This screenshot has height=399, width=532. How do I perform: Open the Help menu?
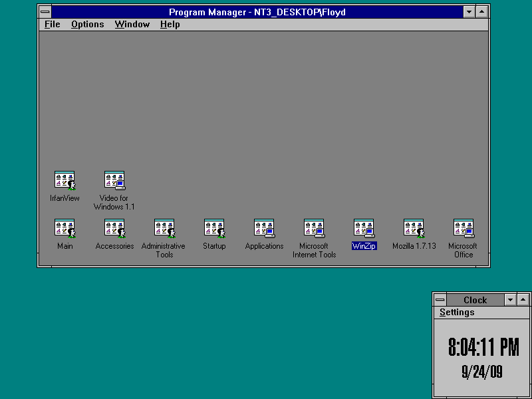click(x=170, y=25)
